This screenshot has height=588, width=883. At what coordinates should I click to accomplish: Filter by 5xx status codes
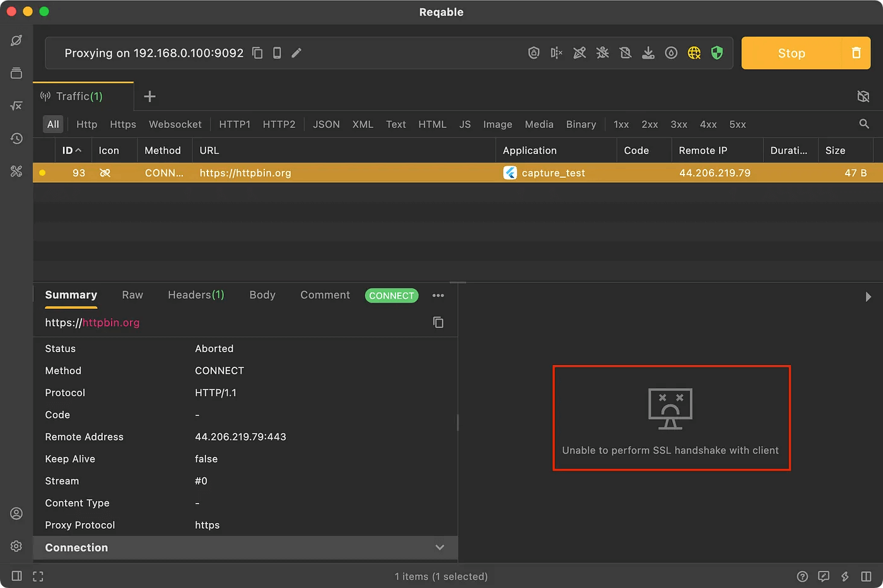[738, 125]
